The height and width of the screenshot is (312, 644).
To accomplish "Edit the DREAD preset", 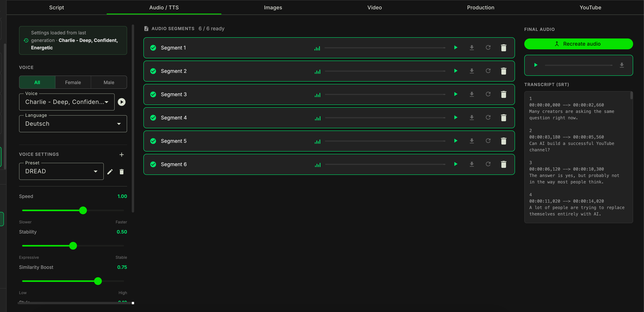I will tap(110, 172).
